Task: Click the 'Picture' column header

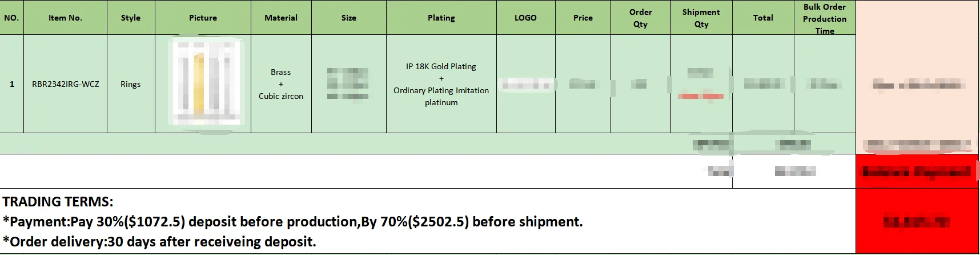Action: tap(203, 18)
